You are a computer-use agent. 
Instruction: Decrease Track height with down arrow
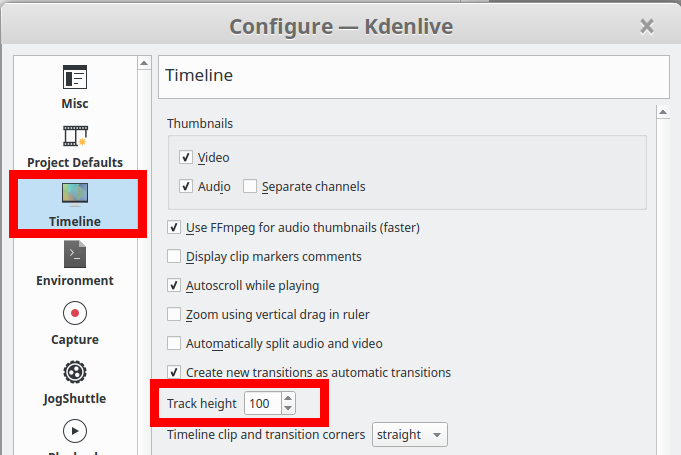pos(288,409)
